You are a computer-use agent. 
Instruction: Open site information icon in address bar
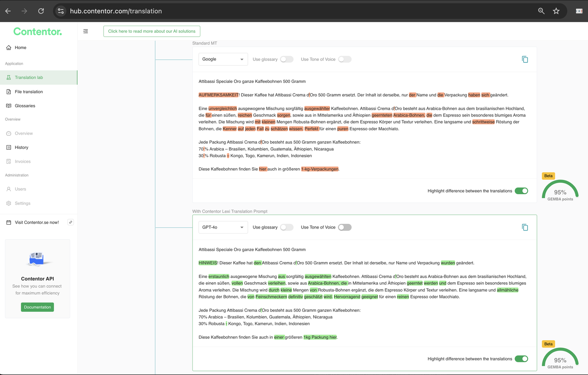[x=61, y=11]
